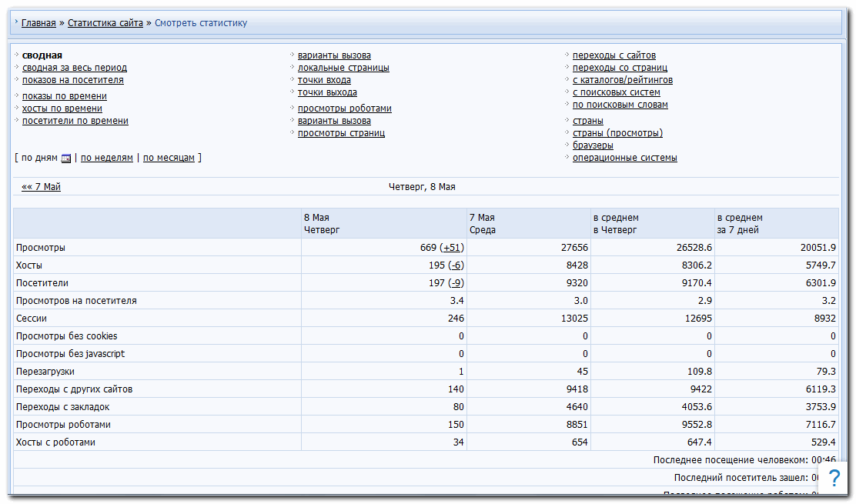The height and width of the screenshot is (504, 856).
Task: Open показов на посетителя report
Action: coord(72,80)
